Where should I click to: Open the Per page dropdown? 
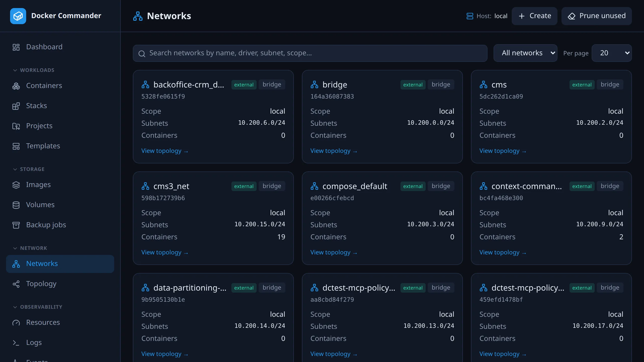click(612, 53)
